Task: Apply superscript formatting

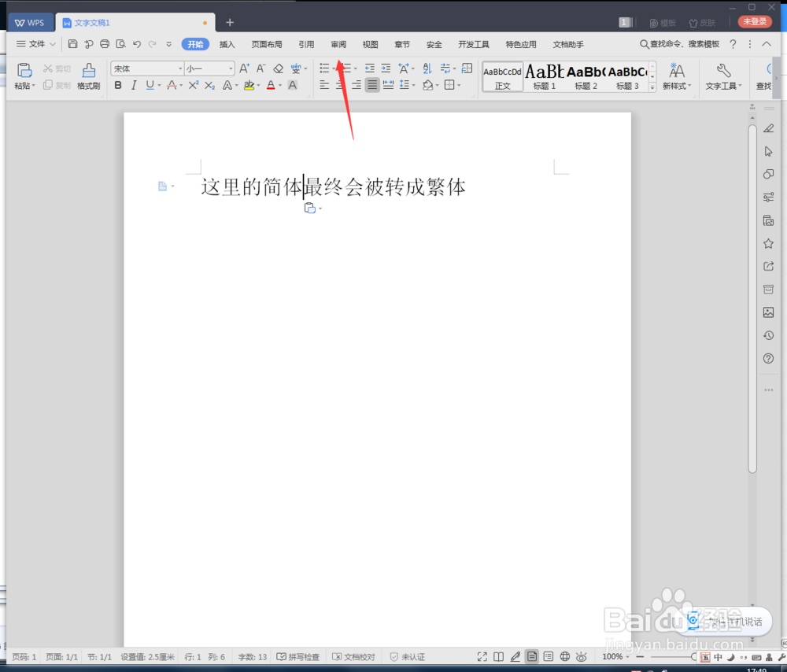Action: click(x=193, y=85)
